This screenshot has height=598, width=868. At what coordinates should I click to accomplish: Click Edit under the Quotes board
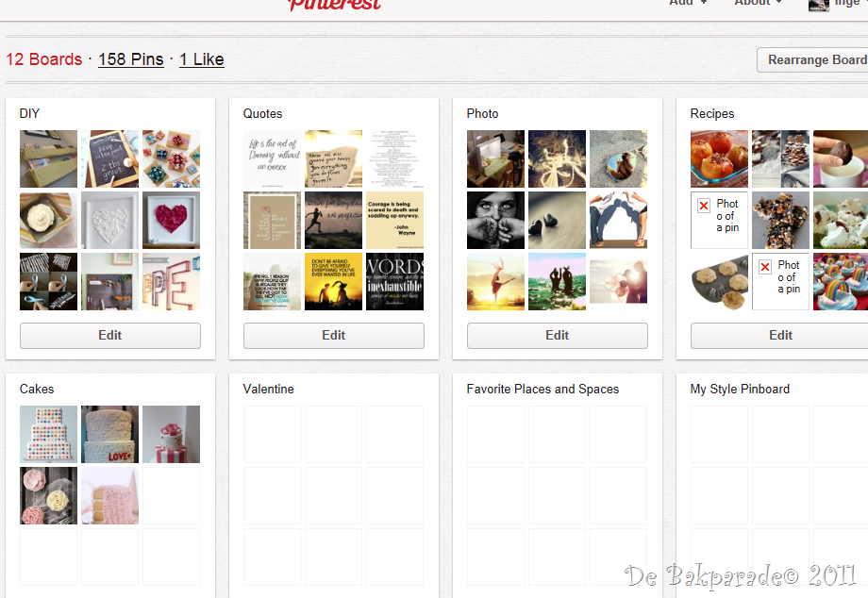(x=334, y=335)
